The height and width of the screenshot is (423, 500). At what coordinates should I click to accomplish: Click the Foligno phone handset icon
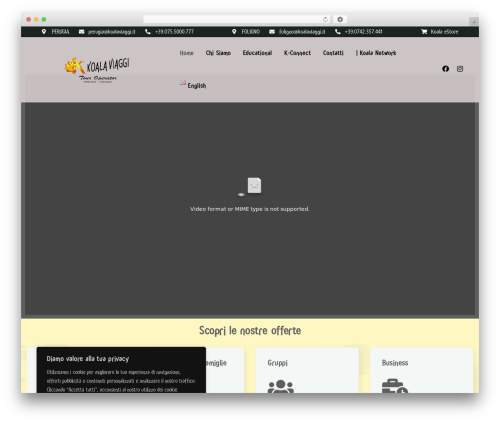pos(338,32)
